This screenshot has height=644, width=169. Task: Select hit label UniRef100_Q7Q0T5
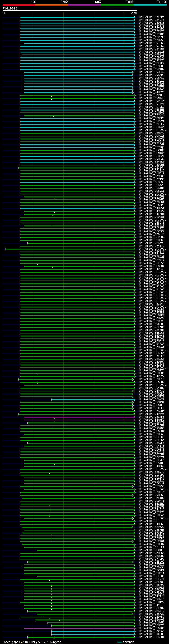coord(152,492)
